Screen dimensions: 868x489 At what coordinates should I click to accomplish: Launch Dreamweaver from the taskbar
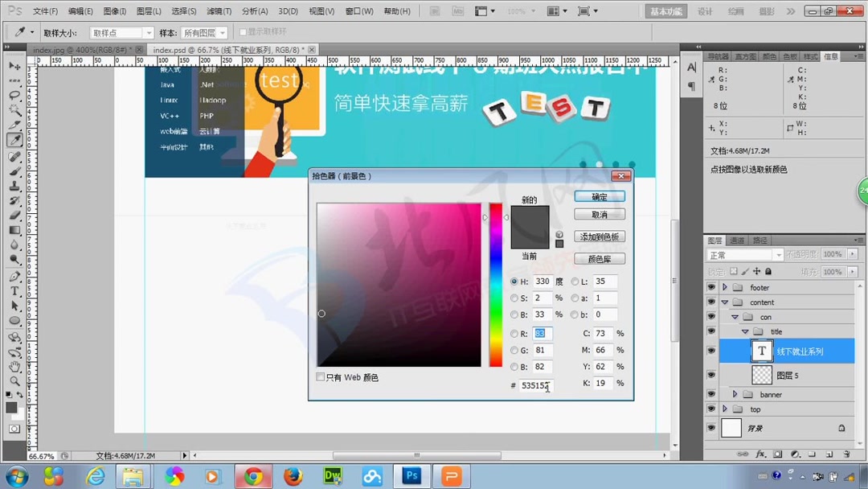click(332, 475)
